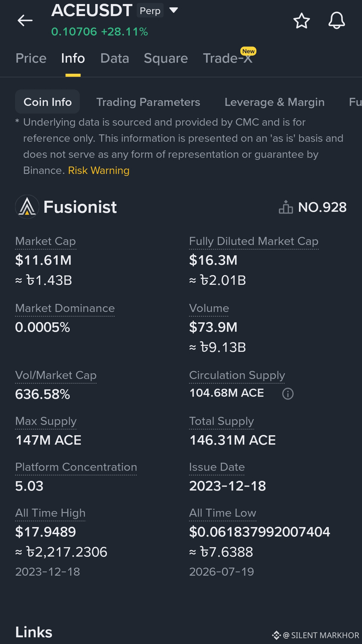Tap the Vol/Market Cap label

56,375
